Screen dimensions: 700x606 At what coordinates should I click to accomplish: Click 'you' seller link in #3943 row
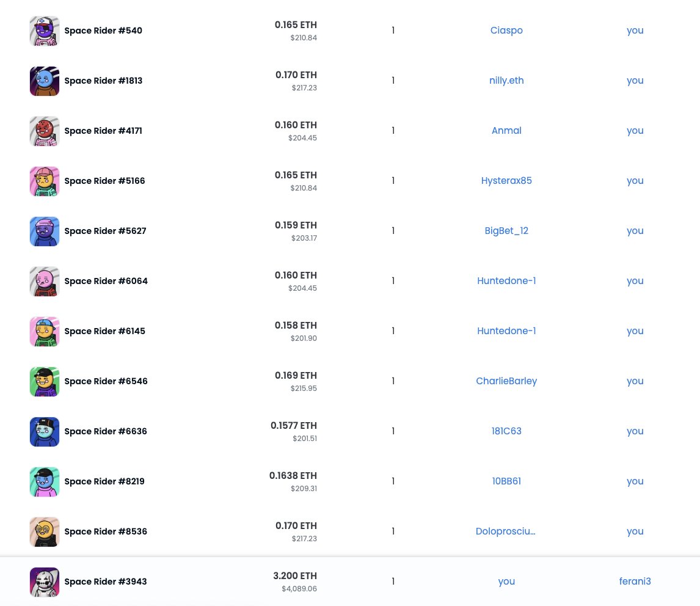[506, 582]
